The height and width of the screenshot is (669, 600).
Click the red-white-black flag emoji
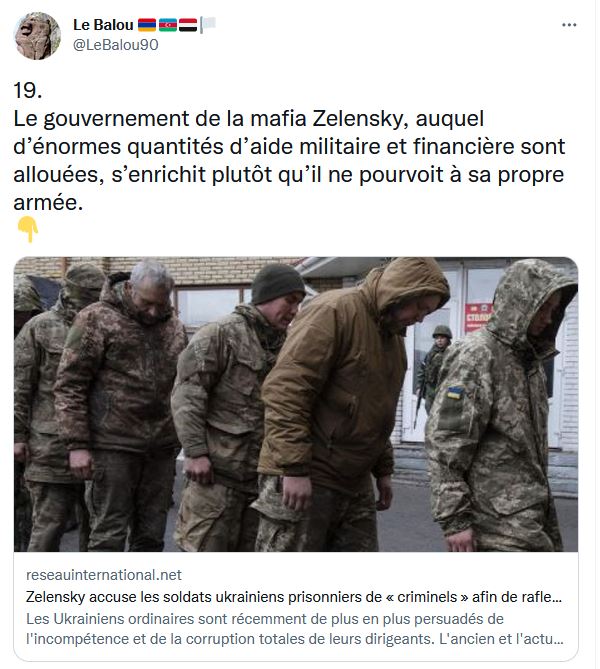pyautogui.click(x=188, y=25)
